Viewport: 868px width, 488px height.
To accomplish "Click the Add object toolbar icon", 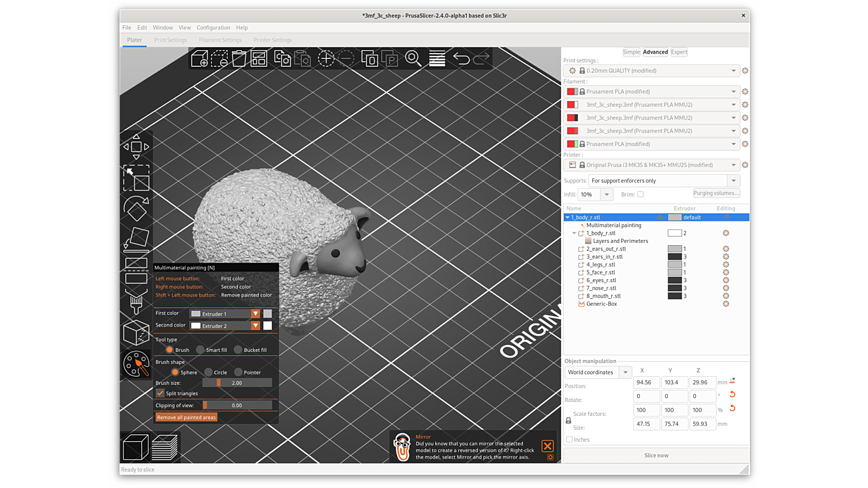I will [x=199, y=58].
